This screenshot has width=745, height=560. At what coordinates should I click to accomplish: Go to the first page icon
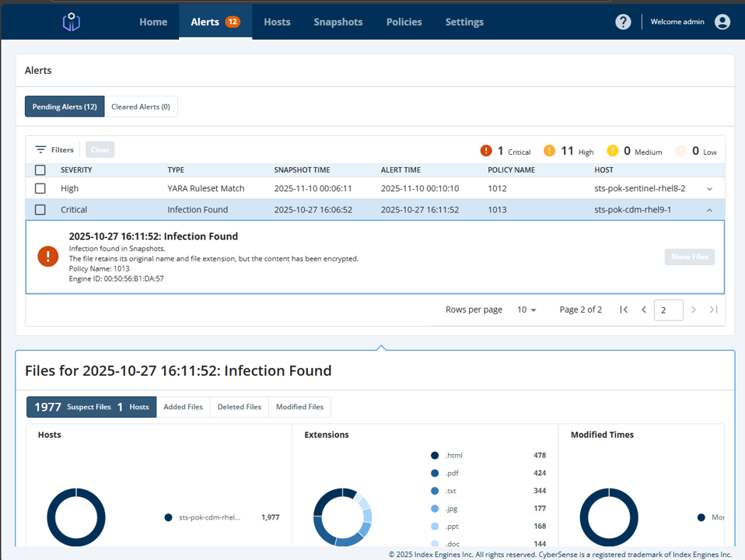point(624,310)
